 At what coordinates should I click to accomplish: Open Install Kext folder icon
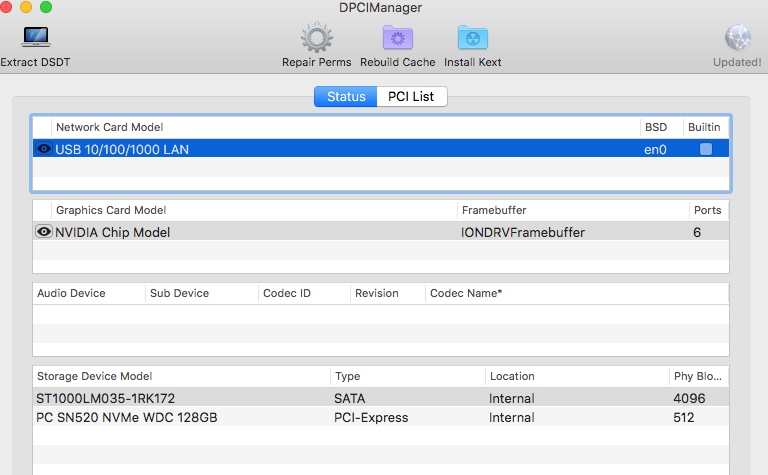(473, 38)
